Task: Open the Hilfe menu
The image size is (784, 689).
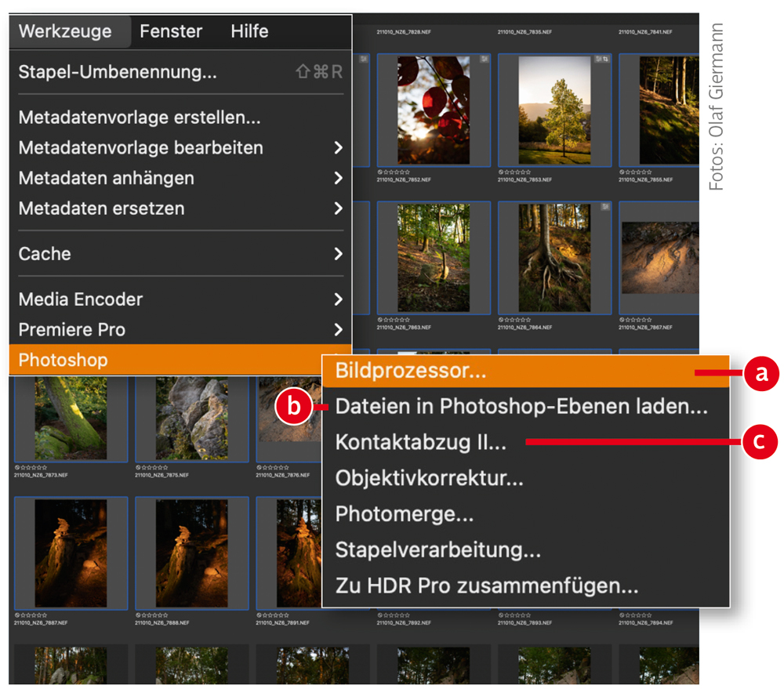Action: pyautogui.click(x=249, y=31)
